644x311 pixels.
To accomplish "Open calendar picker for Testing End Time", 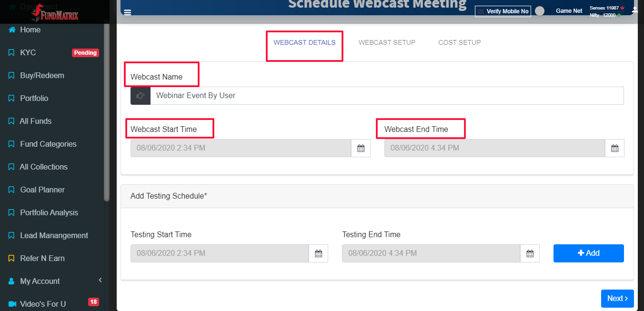I will (x=530, y=253).
